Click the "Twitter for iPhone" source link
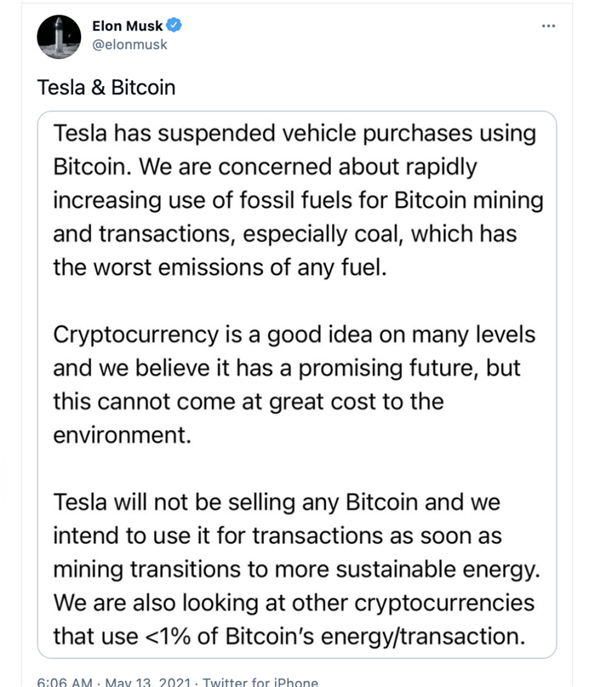This screenshot has height=687, width=600. point(260,682)
